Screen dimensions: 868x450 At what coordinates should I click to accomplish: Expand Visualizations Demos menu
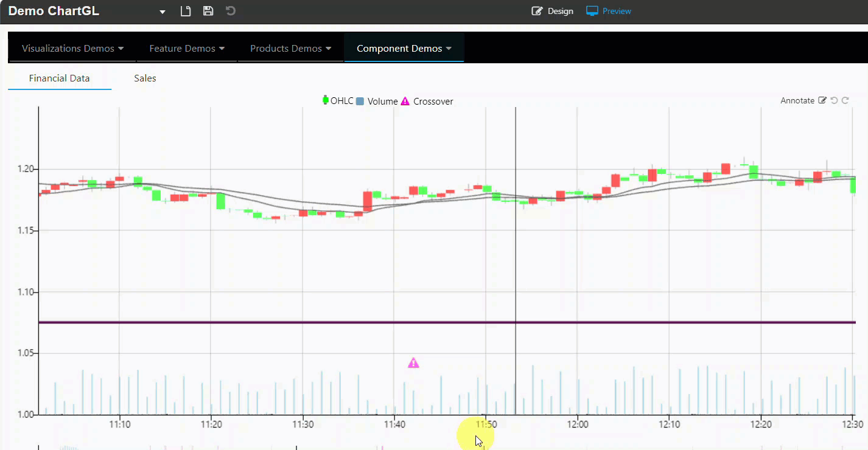[72, 49]
